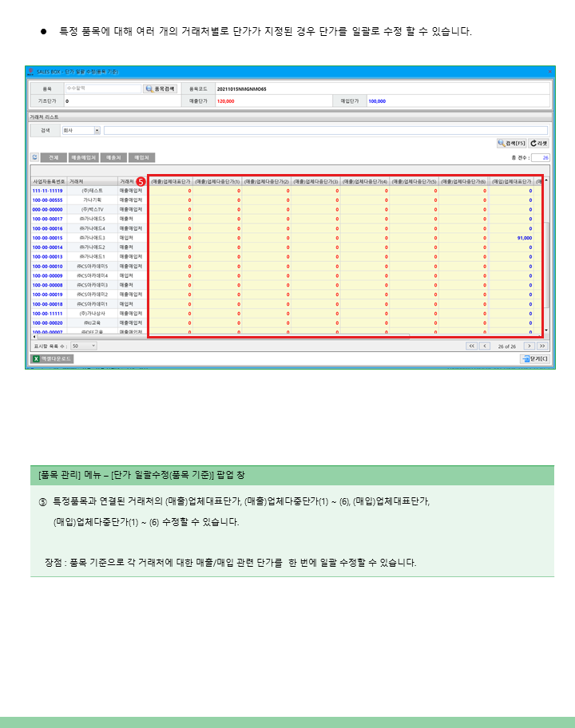
Task: Select business number 000-00-00000
Action: point(47,209)
